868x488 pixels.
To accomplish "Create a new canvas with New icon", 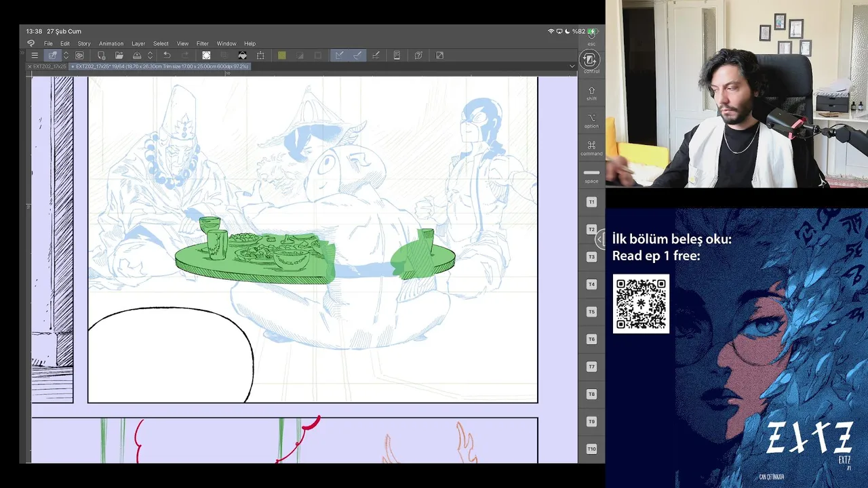I will pos(102,55).
